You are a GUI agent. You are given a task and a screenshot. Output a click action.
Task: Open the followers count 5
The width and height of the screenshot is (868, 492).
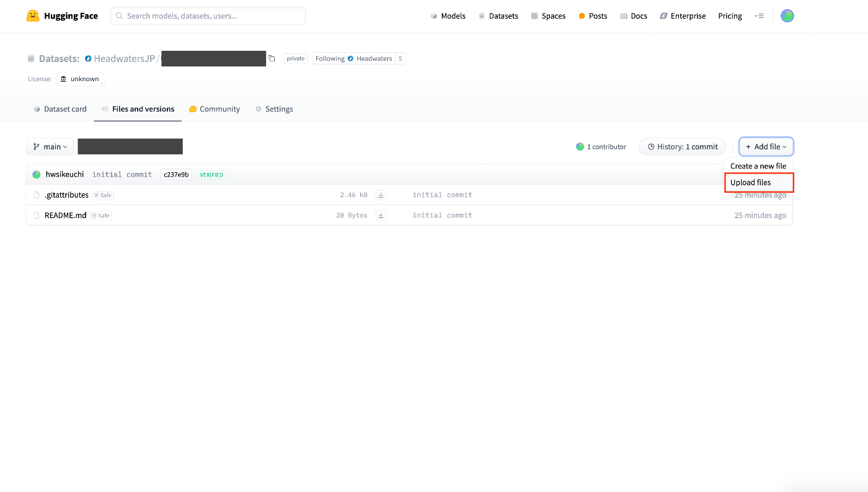[x=401, y=59]
